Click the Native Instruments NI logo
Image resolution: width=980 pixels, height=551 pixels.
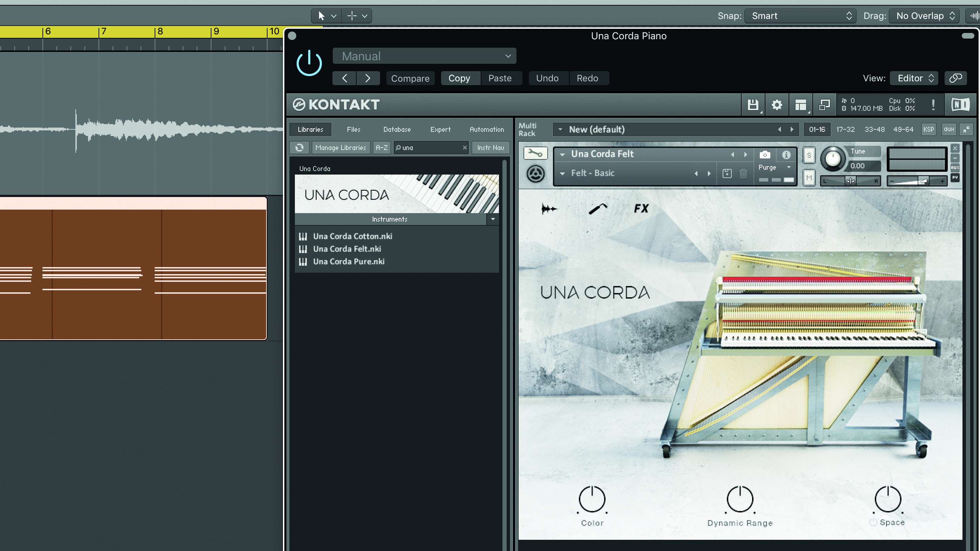960,104
